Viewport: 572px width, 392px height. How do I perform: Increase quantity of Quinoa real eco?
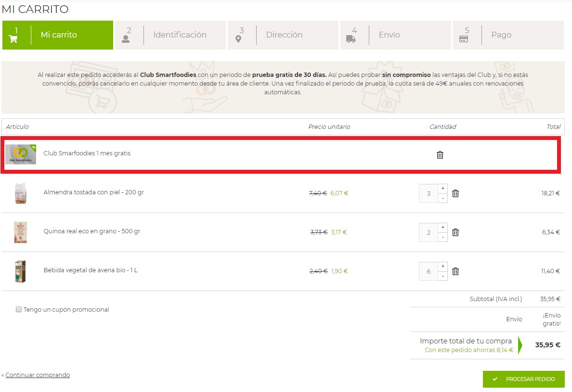pos(443,228)
